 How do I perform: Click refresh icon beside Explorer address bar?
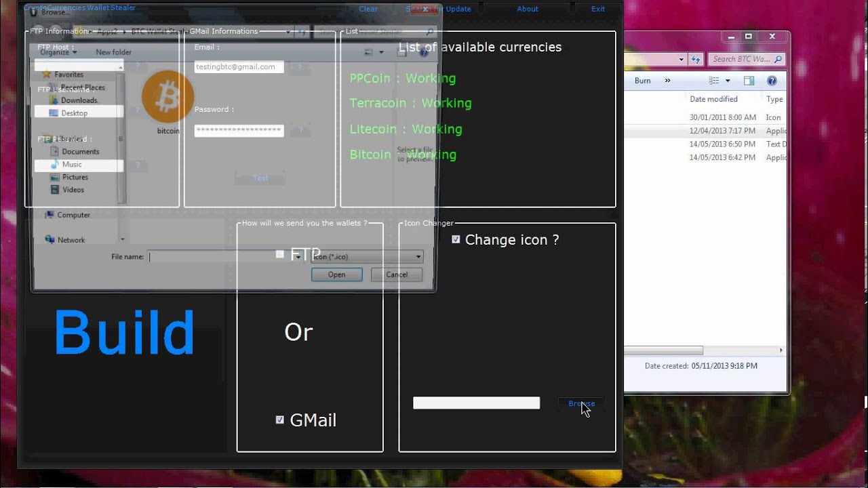point(696,60)
